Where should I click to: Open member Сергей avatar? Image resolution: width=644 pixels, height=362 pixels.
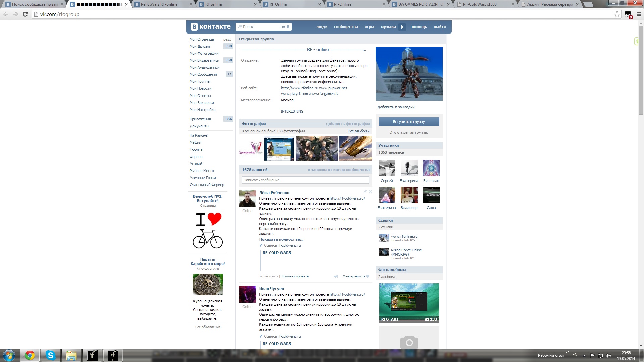[x=387, y=168]
